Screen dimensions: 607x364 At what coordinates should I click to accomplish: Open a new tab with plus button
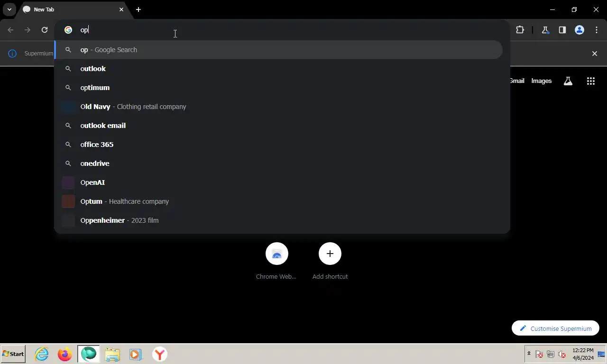click(x=138, y=9)
